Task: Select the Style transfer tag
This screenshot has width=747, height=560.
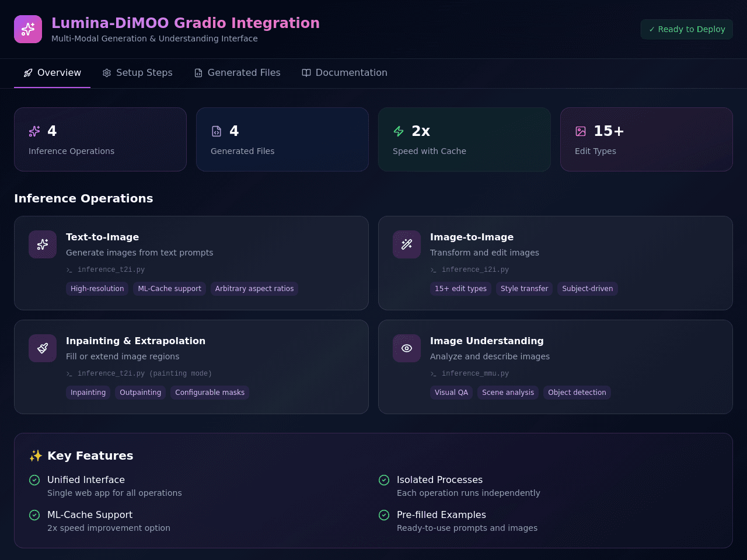Action: pos(524,289)
